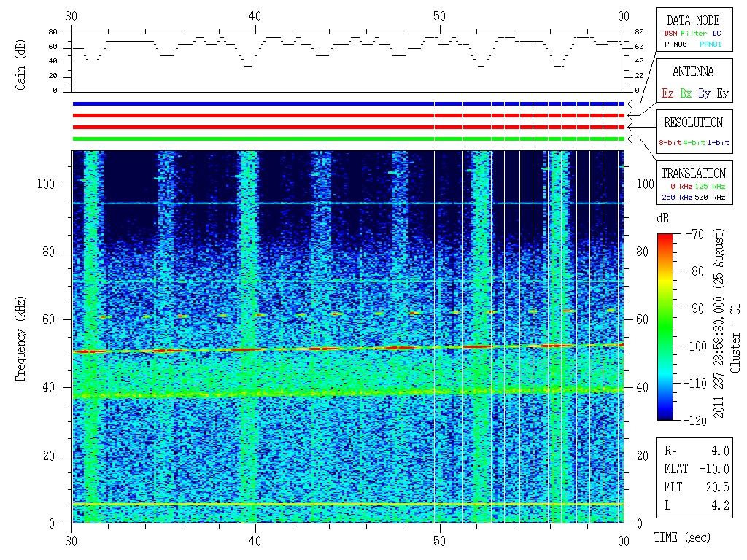Click the 100 tick on left frequency axis
The height and width of the screenshot is (560, 747).
pyautogui.click(x=46, y=184)
